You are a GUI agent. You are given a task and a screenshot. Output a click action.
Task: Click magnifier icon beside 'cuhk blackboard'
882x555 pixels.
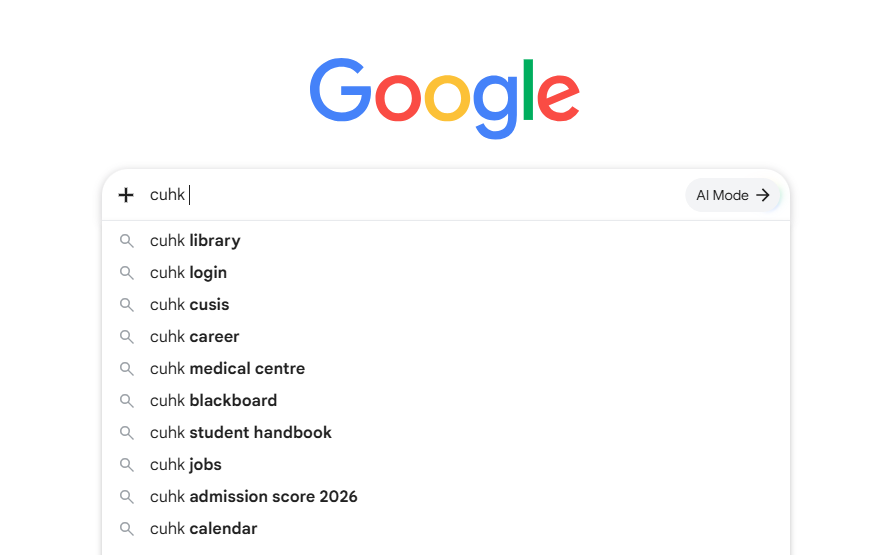pos(127,401)
